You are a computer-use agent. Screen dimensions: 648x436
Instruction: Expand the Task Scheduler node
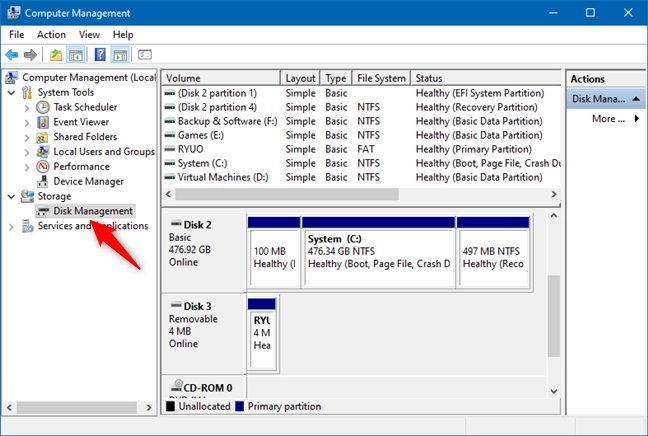click(x=27, y=108)
